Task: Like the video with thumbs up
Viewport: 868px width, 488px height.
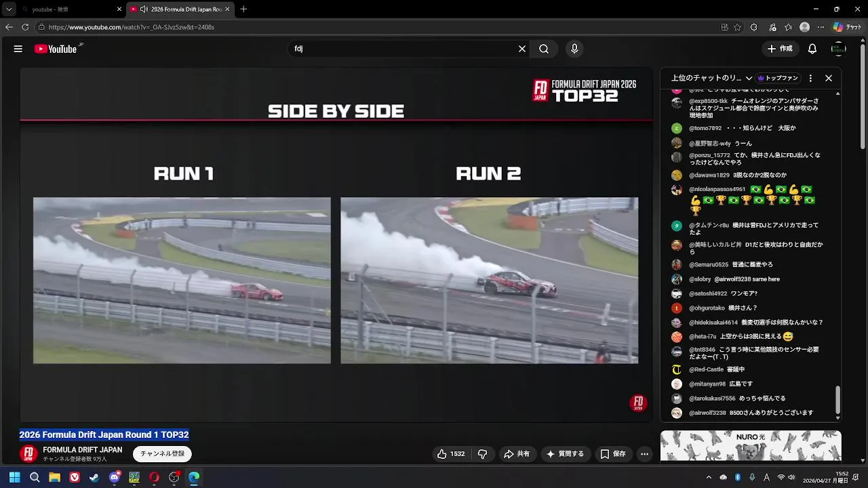Action: click(x=450, y=454)
